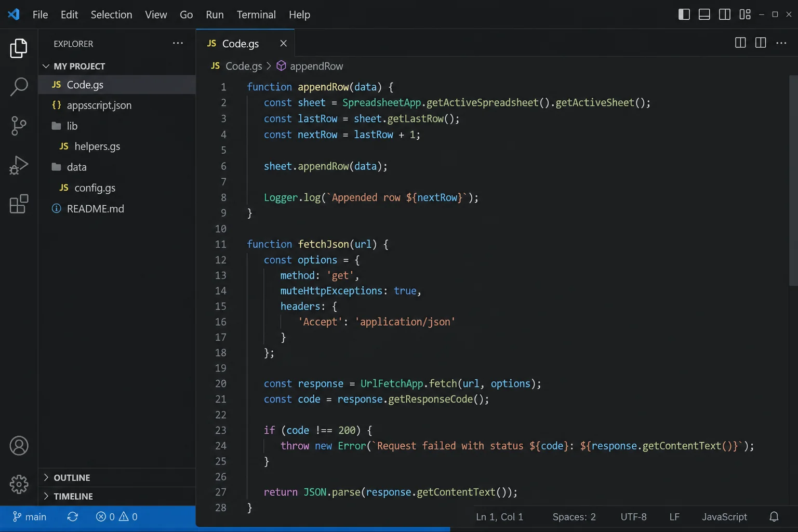Viewport: 798px width, 532px height.
Task: Click line number 11 in gutter
Action: point(221,244)
